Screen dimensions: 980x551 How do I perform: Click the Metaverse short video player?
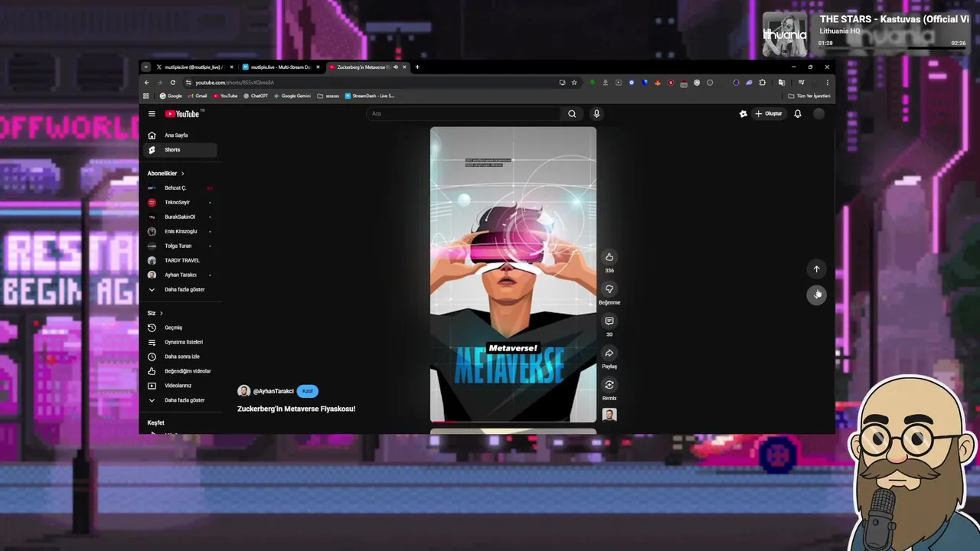[x=513, y=275]
